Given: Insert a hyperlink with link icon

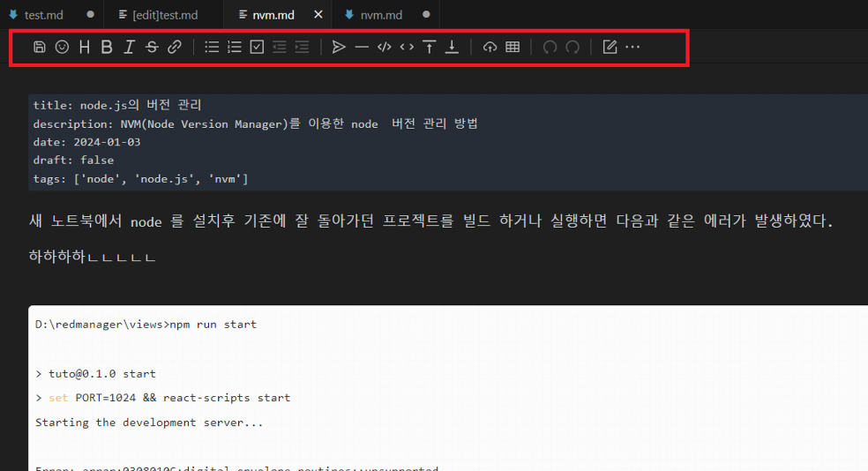Looking at the screenshot, I should [175, 48].
